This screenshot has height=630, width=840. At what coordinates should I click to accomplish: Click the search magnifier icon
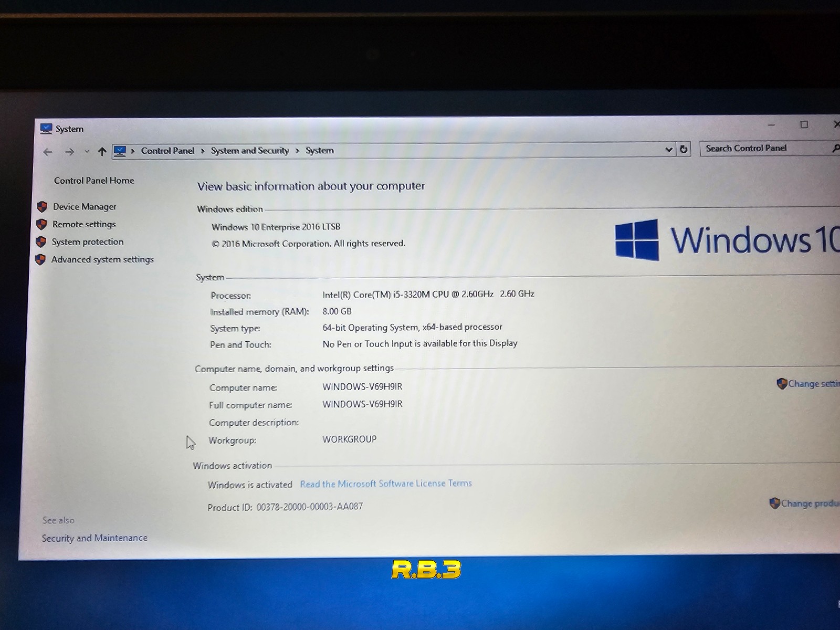click(835, 149)
